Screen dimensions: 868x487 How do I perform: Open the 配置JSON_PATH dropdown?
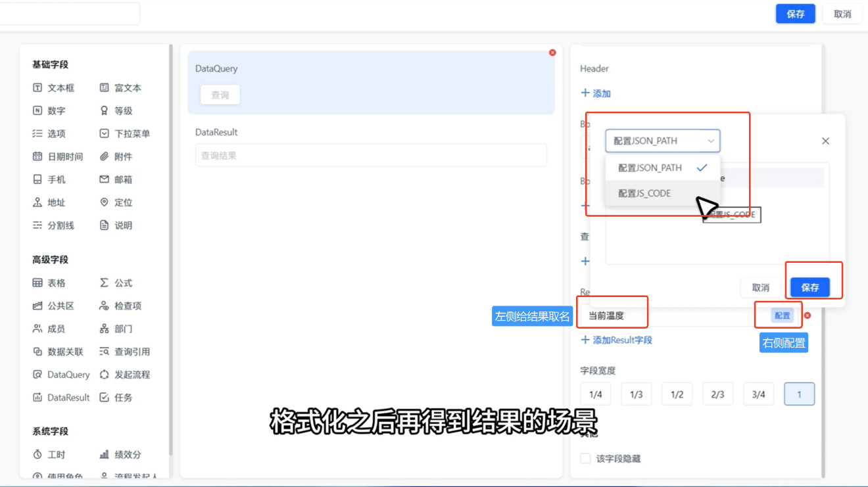[x=663, y=141]
